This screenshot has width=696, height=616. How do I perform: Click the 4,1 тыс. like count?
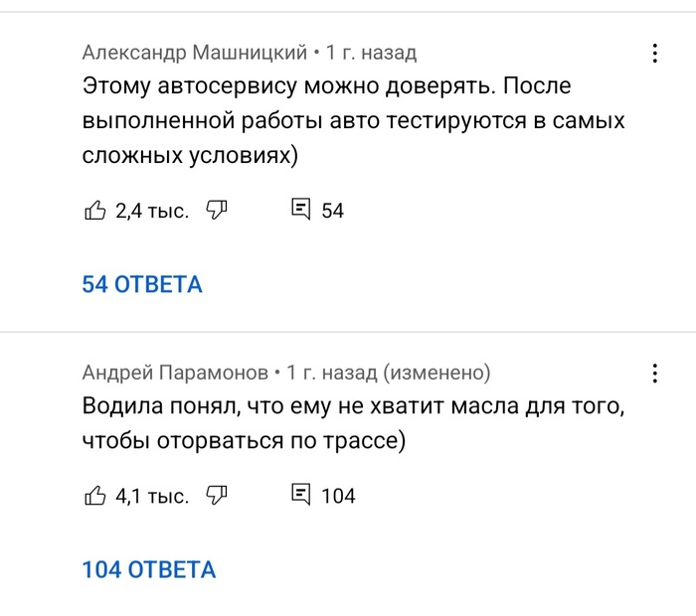pos(151,495)
